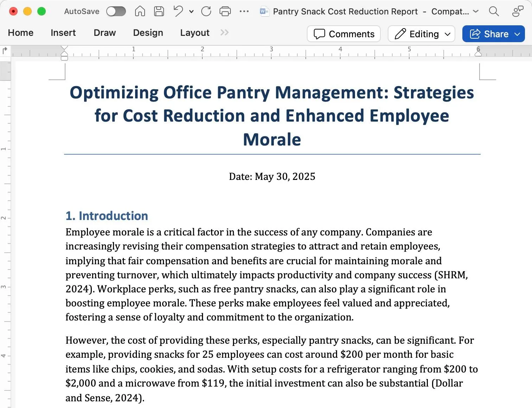Viewport: 532px width, 408px height.
Task: Click the Save floppy disk icon
Action: point(159,11)
